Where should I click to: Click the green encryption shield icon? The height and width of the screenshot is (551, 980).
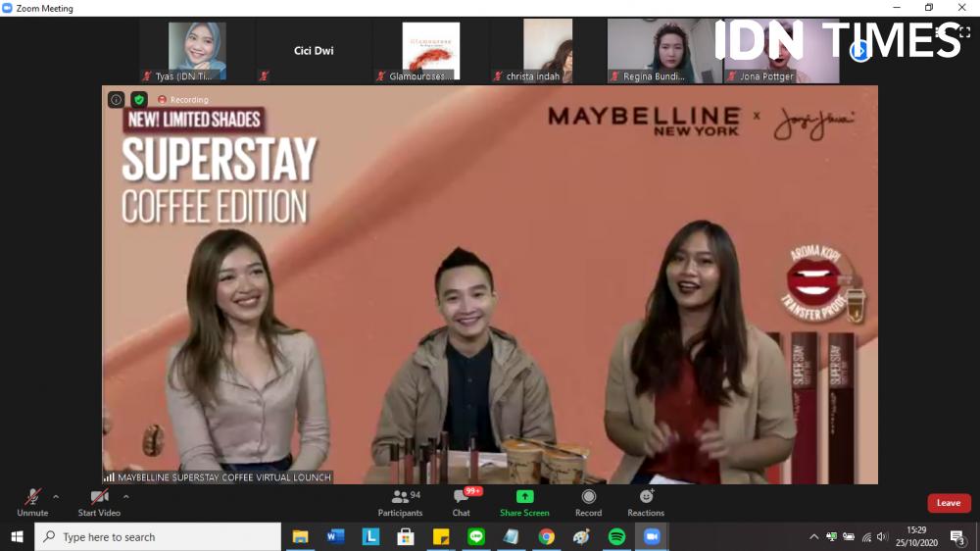[139, 99]
